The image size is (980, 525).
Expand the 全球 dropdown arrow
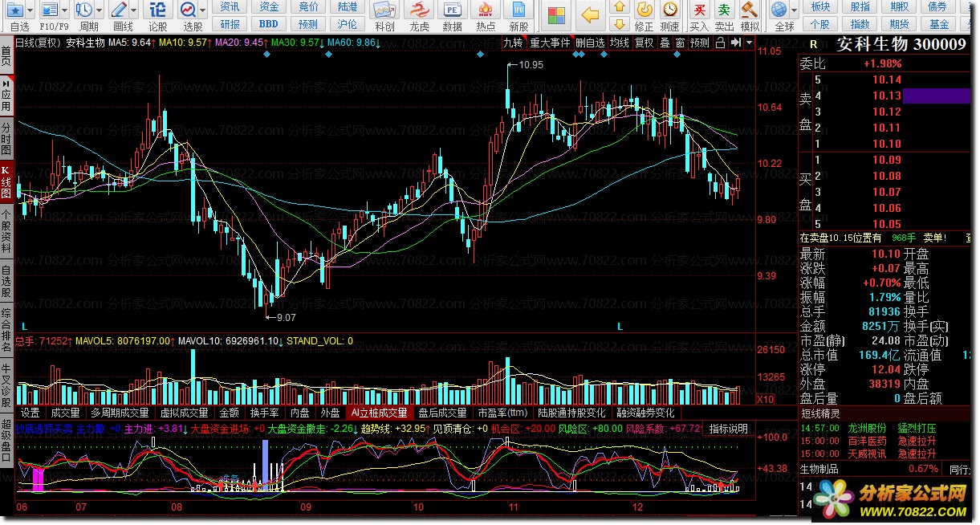792,10
